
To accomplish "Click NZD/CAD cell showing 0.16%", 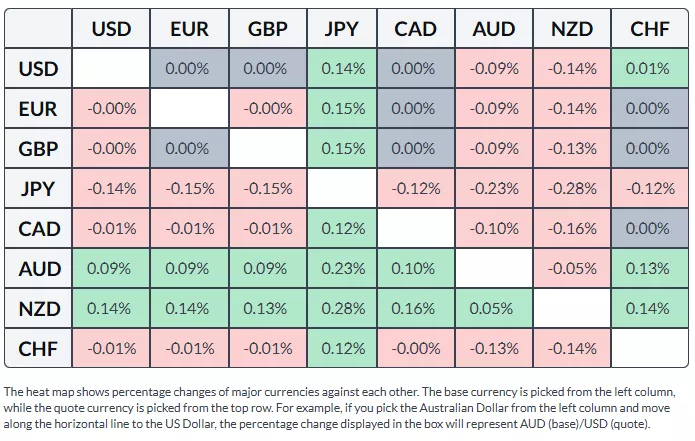I will click(417, 309).
